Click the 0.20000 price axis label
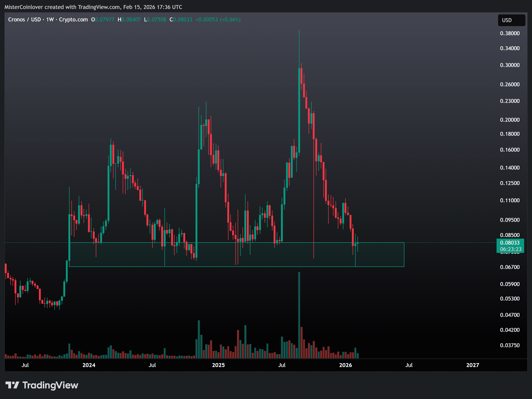The image size is (532, 399). coord(510,120)
